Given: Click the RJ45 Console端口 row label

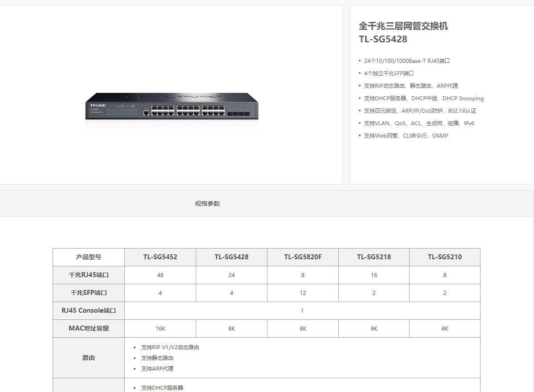Looking at the screenshot, I should pyautogui.click(x=89, y=310).
